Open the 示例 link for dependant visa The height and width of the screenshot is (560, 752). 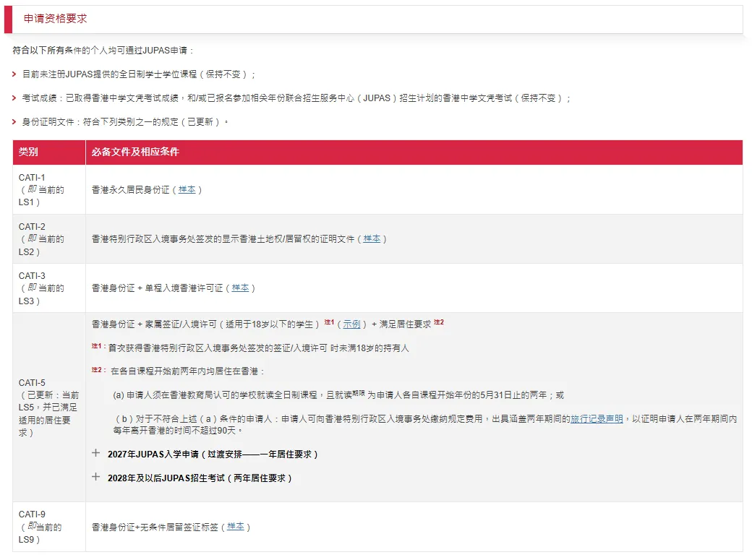click(351, 324)
